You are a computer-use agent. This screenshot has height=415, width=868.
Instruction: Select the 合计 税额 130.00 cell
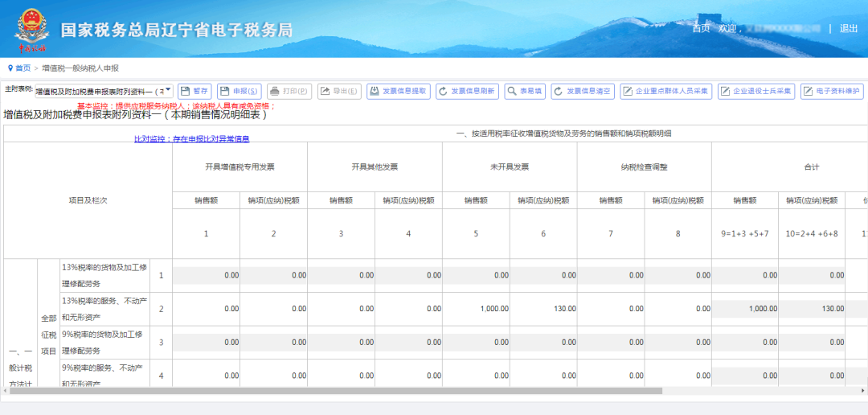pyautogui.click(x=812, y=309)
